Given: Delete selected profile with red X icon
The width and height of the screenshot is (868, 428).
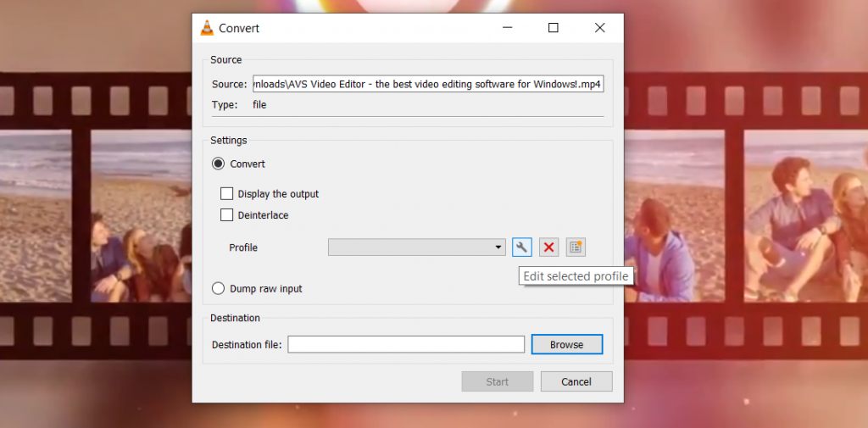Looking at the screenshot, I should (548, 247).
